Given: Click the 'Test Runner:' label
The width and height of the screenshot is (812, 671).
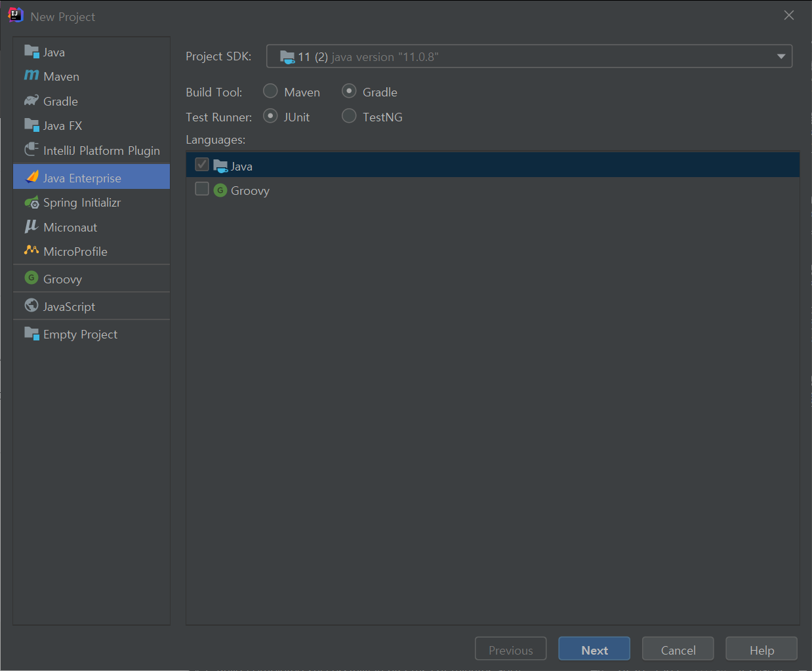Looking at the screenshot, I should pos(218,117).
